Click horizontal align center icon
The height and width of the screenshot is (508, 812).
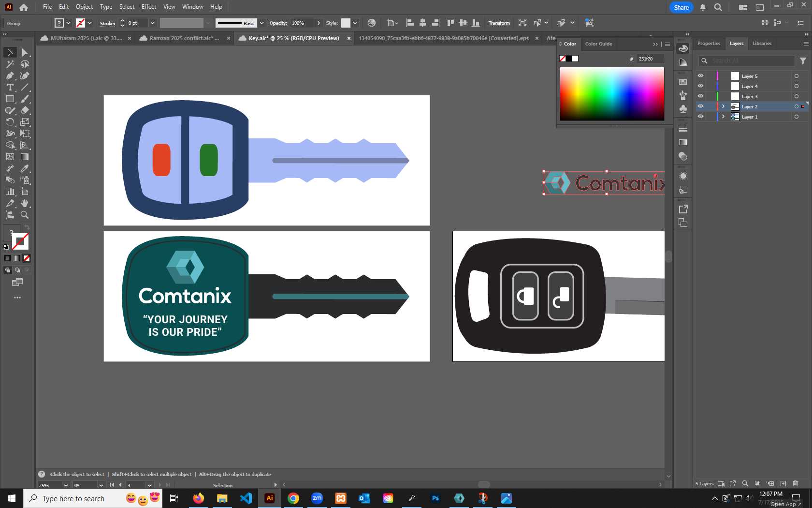click(x=422, y=23)
